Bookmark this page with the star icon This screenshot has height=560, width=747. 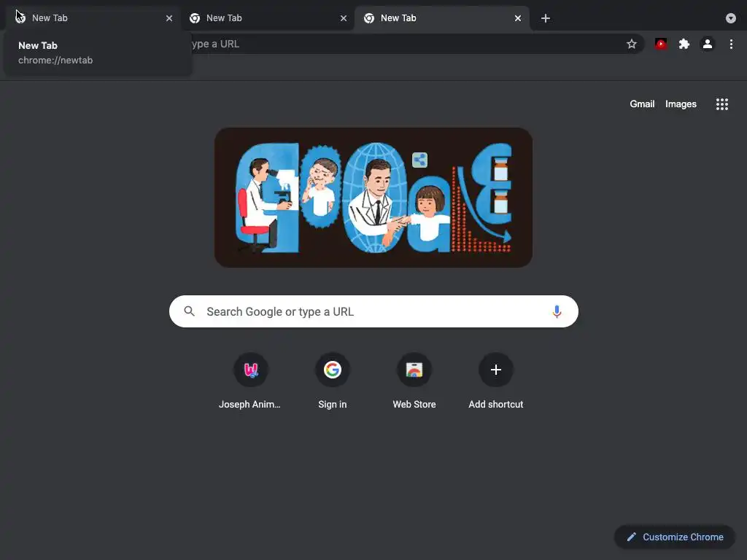pyautogui.click(x=631, y=44)
